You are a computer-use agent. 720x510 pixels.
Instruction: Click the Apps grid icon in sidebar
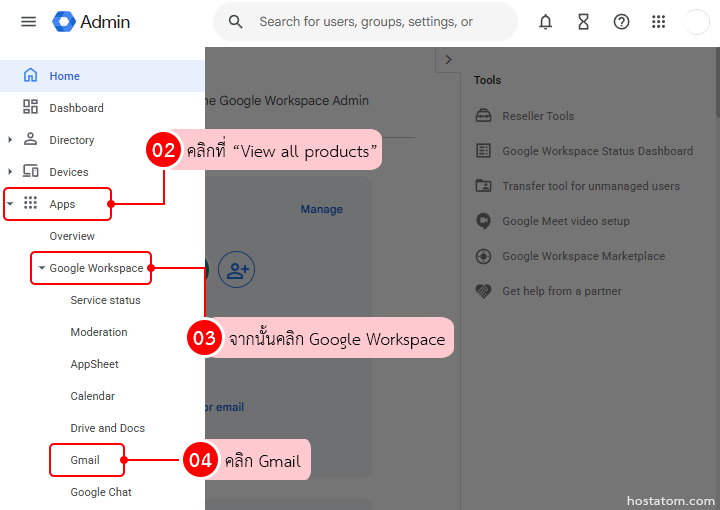click(30, 203)
